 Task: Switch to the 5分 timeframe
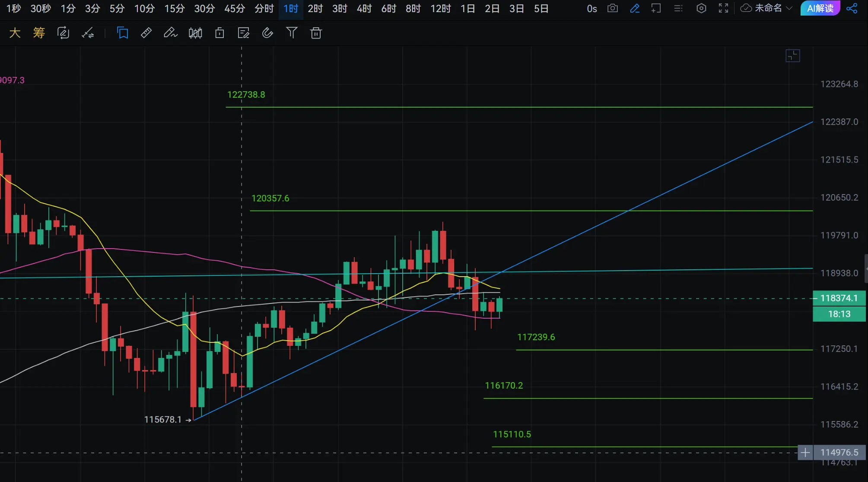coord(117,9)
